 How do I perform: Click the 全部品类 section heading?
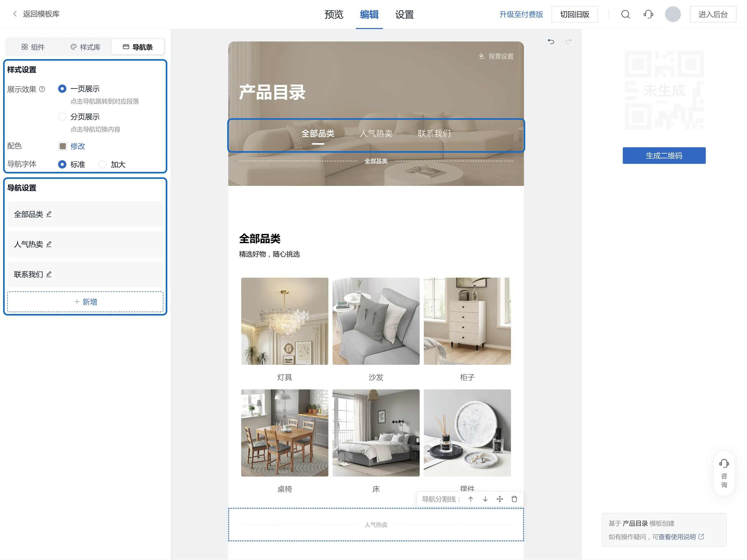[x=260, y=239]
